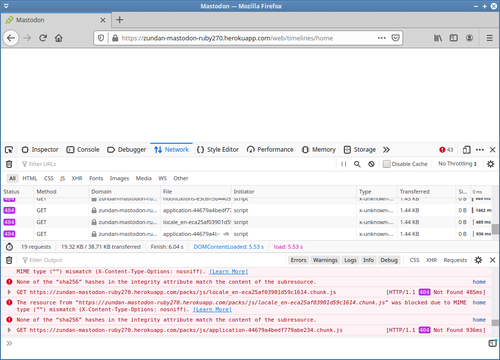Show more devtools tabs chevron
500x360 pixels.
point(386,150)
